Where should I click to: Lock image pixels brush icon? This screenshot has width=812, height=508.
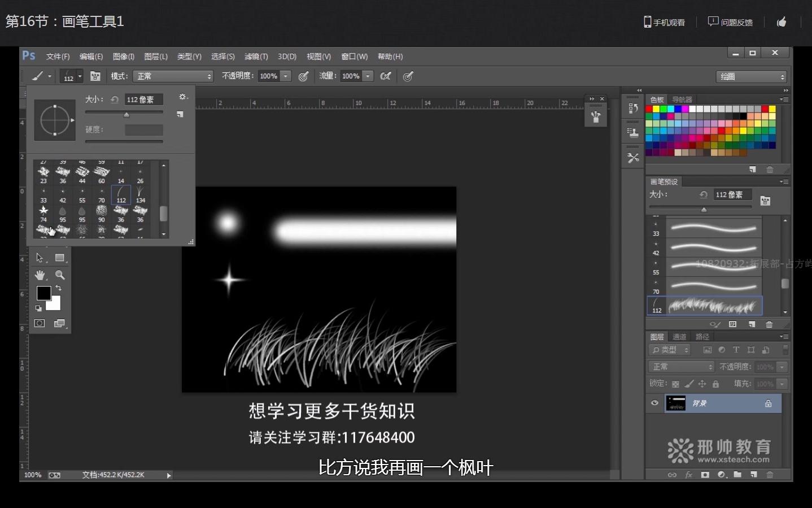689,384
